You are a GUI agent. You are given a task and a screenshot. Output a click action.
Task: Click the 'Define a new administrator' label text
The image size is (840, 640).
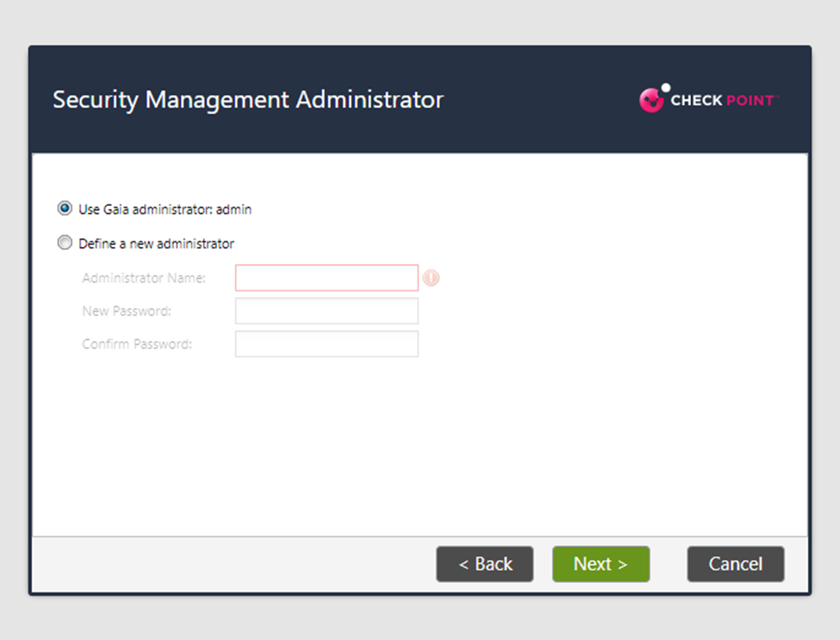coord(156,244)
